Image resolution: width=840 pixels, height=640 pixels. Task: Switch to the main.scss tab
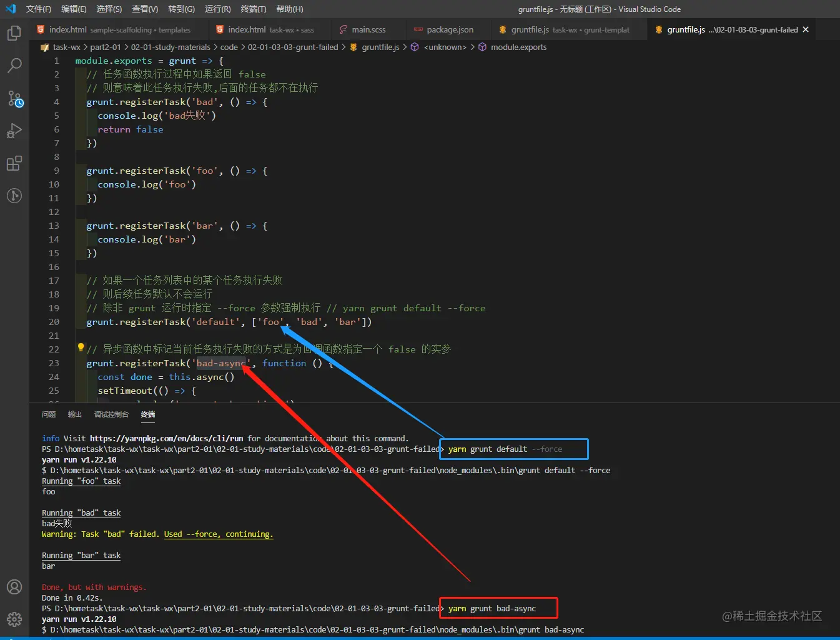click(x=368, y=29)
